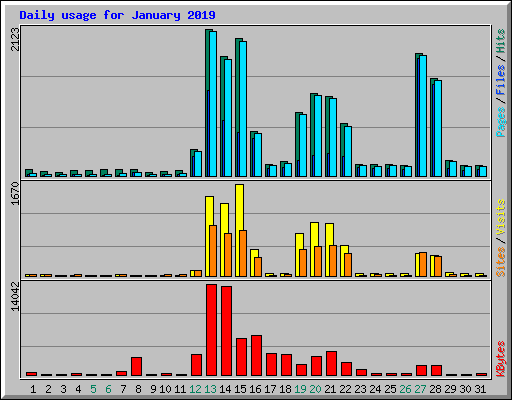Click the "Visits" legend label
The image size is (512, 400).
500,217
